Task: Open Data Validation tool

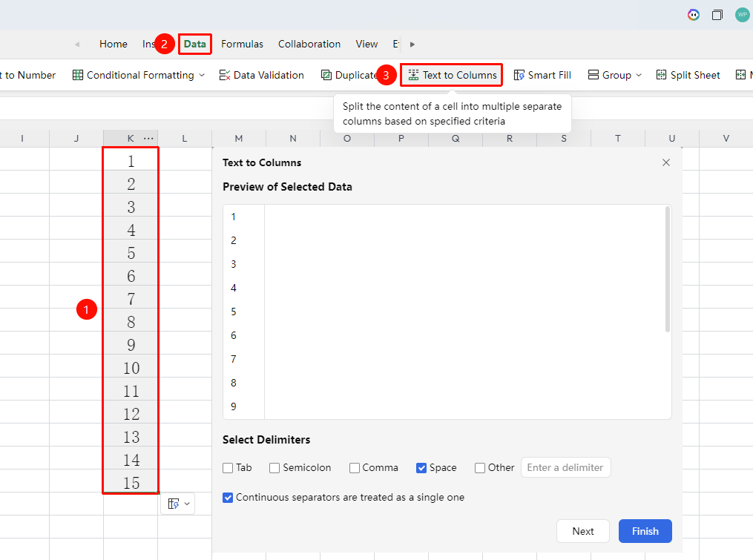Action: pos(261,75)
